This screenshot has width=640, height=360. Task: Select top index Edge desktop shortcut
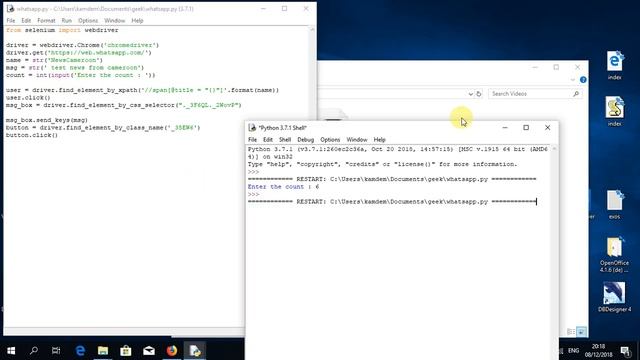(615, 65)
